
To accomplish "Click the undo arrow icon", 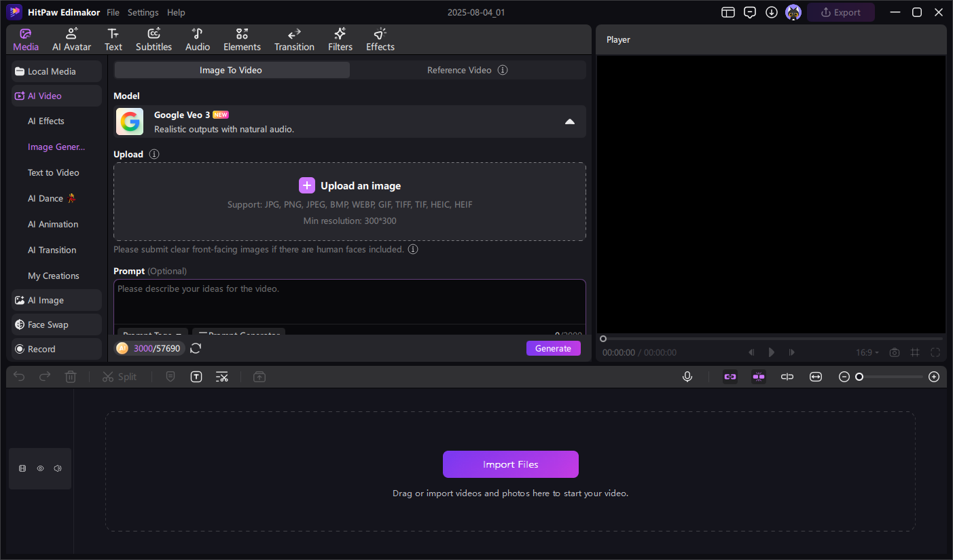I will point(19,377).
